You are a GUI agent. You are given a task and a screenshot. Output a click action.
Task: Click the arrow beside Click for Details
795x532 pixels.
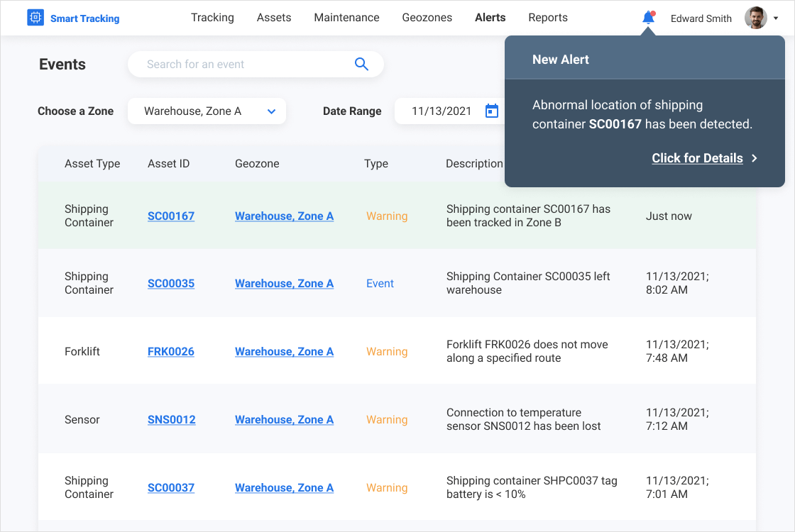tap(755, 158)
